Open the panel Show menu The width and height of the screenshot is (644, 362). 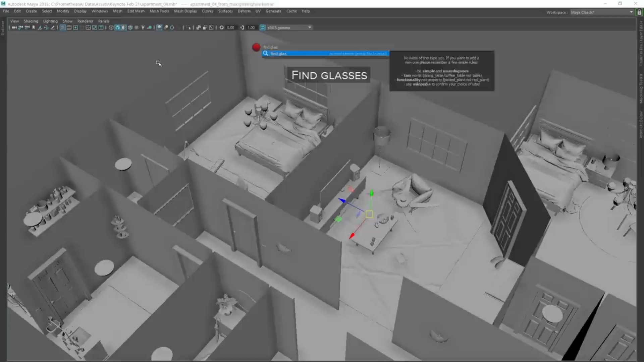click(x=67, y=21)
